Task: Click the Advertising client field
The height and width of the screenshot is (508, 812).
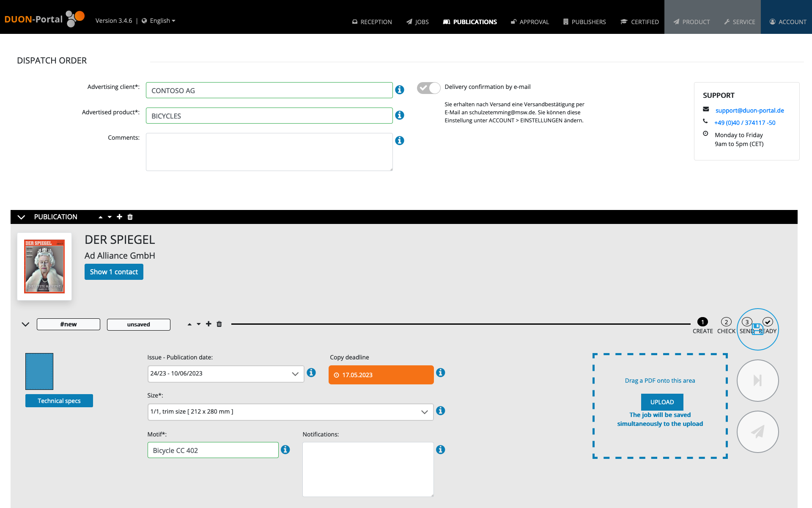Action: (269, 90)
